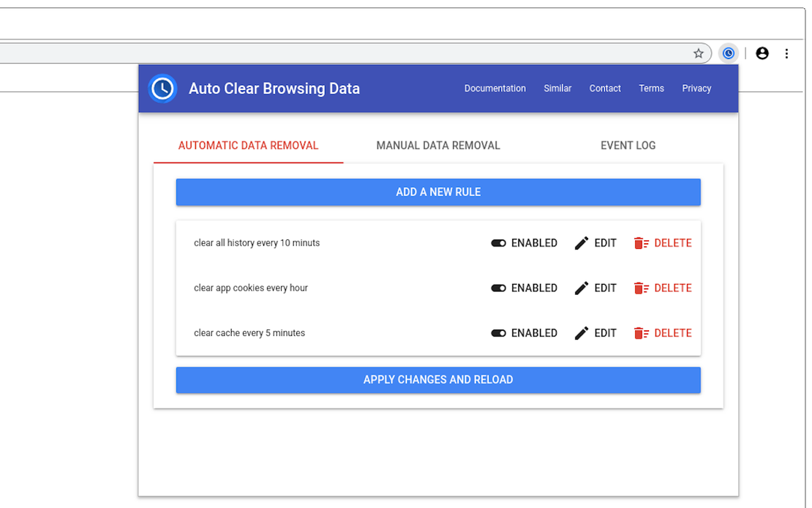Viewport: 812px width, 508px height.
Task: Click the trash icon to delete the cookies rule
Action: [x=642, y=288]
